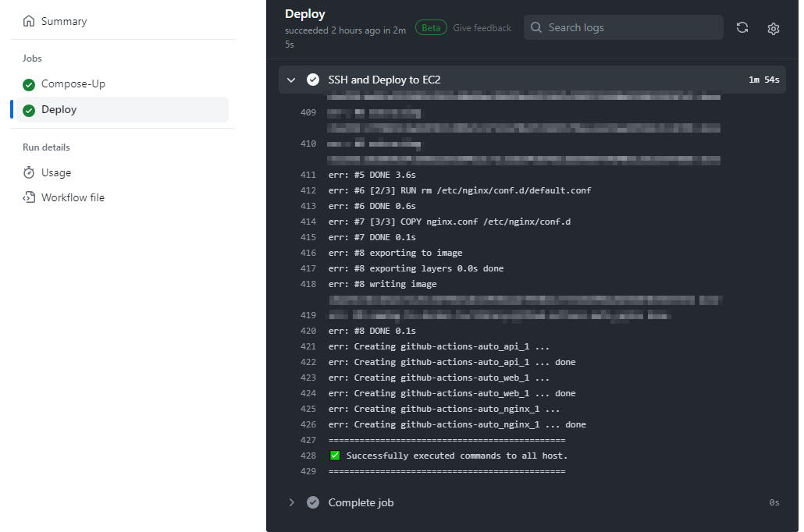The height and width of the screenshot is (532, 804).
Task: Open the log settings gear menu
Action: 774,28
